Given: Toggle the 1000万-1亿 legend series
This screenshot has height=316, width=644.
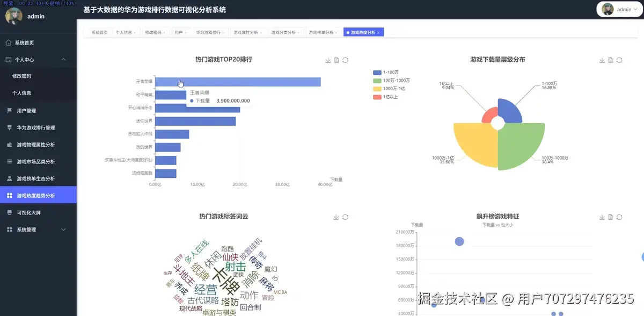Looking at the screenshot, I should pos(389,89).
